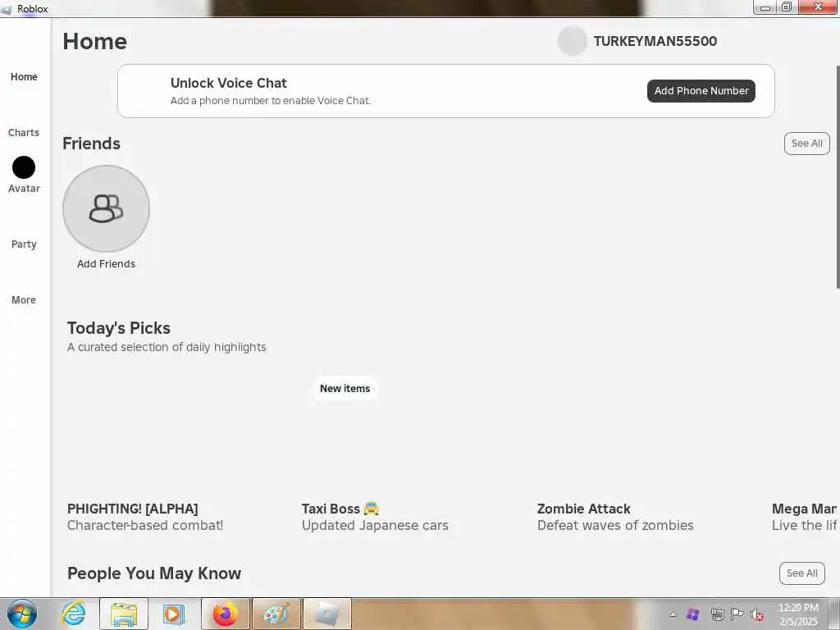Open the Mega Mar game title
Viewport: 840px width, 630px height.
click(x=804, y=509)
